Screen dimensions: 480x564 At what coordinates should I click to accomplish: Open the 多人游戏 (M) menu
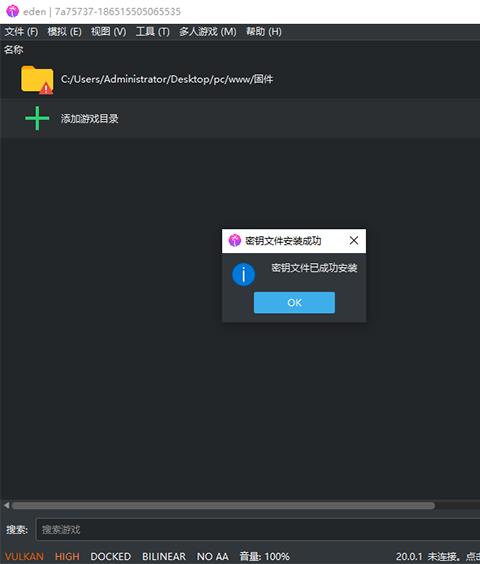pyautogui.click(x=208, y=32)
